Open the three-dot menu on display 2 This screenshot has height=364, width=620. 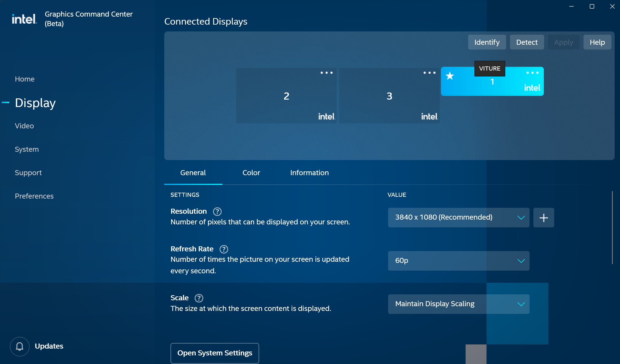point(326,73)
